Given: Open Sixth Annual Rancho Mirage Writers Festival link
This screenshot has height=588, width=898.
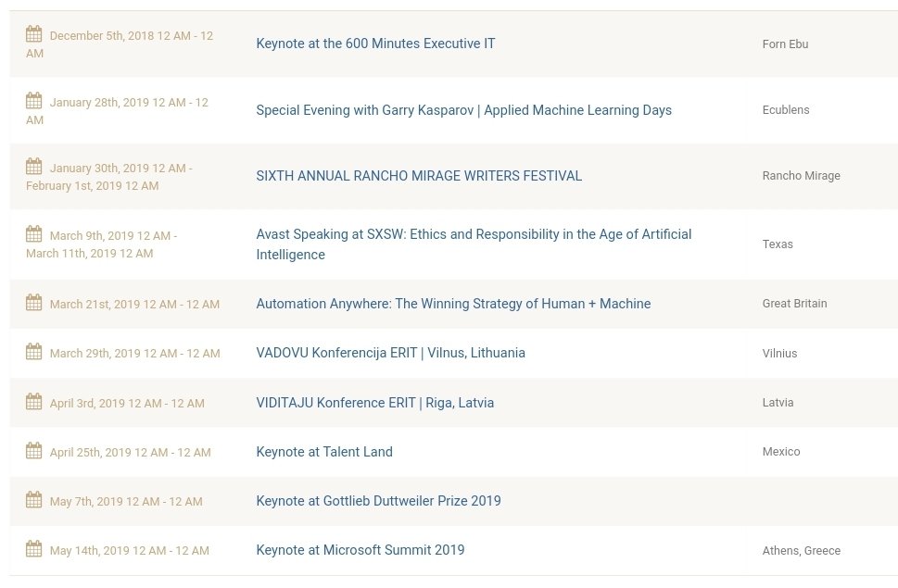Looking at the screenshot, I should (x=419, y=176).
